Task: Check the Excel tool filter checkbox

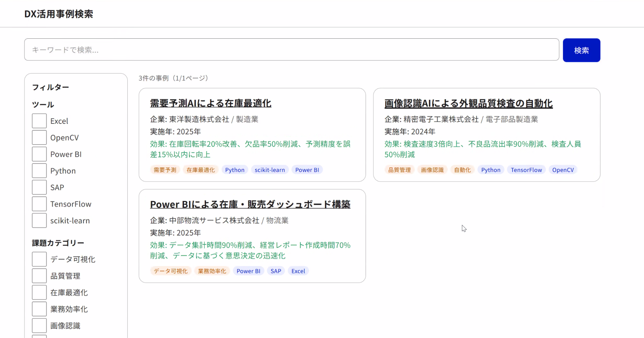Action: pos(39,121)
